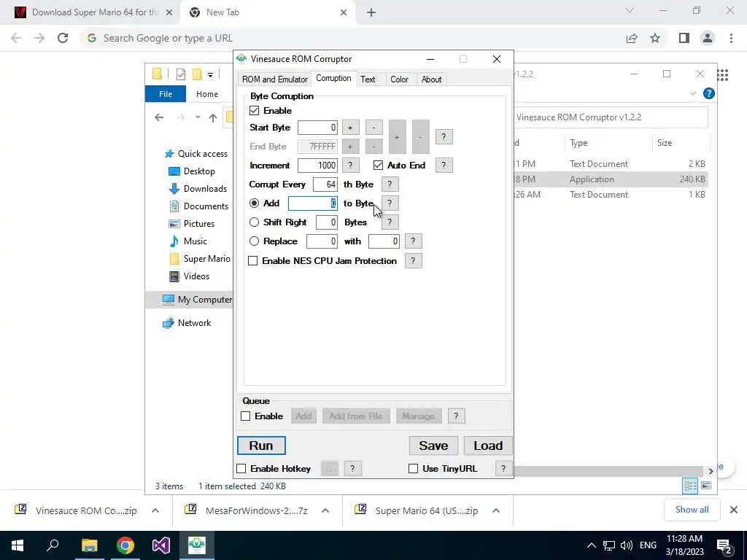747x560 pixels.
Task: Select the Add to Byte radio button
Action: 255,203
